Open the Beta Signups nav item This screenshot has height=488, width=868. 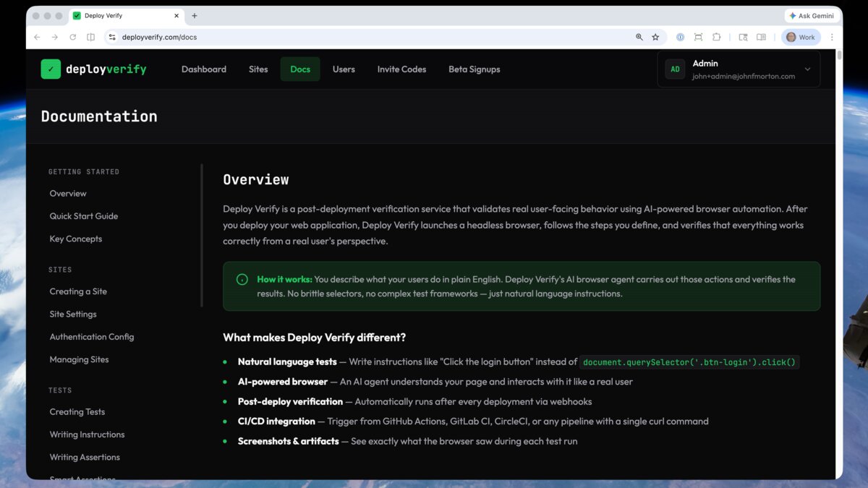pyautogui.click(x=475, y=69)
